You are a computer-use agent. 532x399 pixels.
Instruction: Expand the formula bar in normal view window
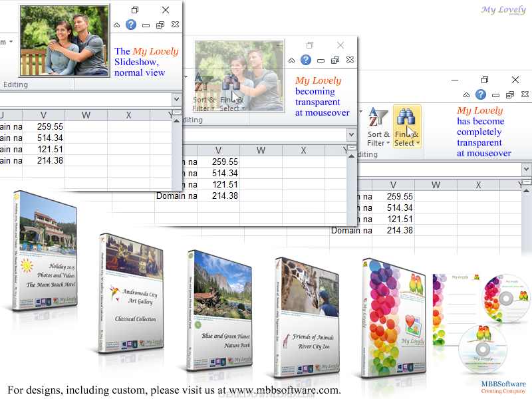[176, 100]
